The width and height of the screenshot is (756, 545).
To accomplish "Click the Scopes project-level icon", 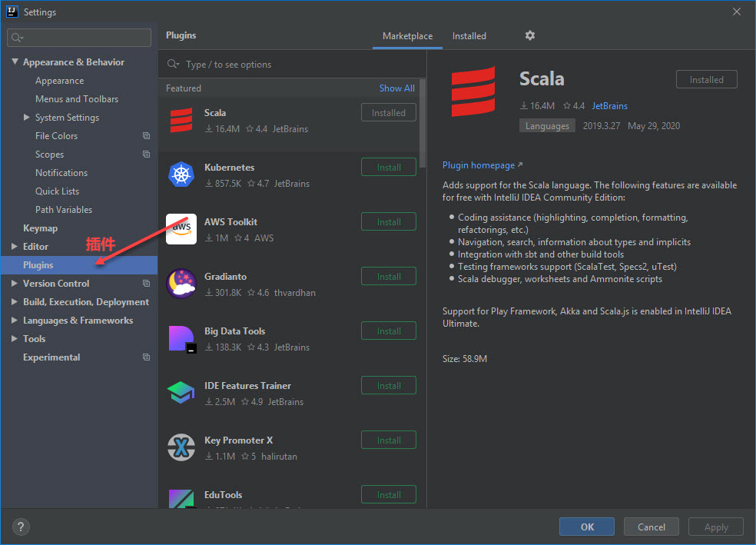I will click(146, 155).
